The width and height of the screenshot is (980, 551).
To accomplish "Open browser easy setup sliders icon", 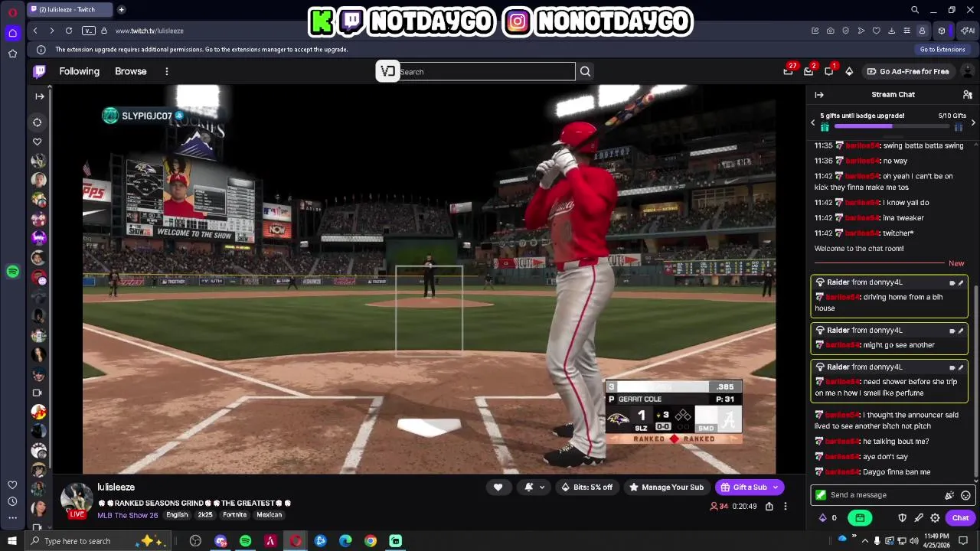I will coord(906,31).
